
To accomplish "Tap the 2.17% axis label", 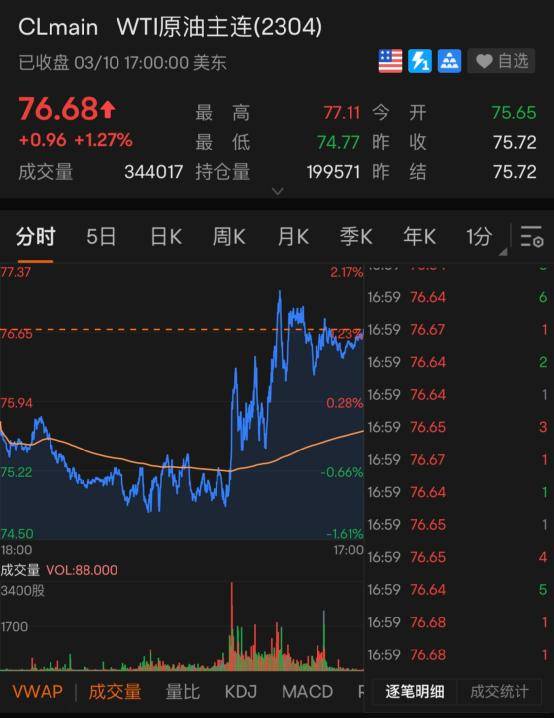I will point(347,272).
